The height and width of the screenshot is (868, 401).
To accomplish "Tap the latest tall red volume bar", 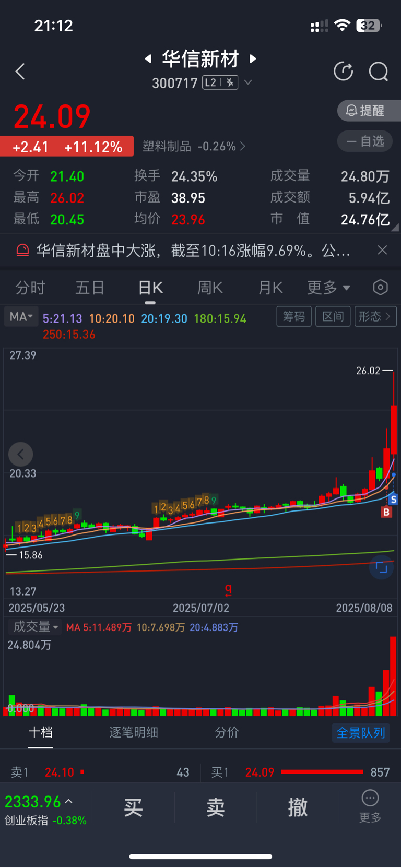I will tap(393, 676).
